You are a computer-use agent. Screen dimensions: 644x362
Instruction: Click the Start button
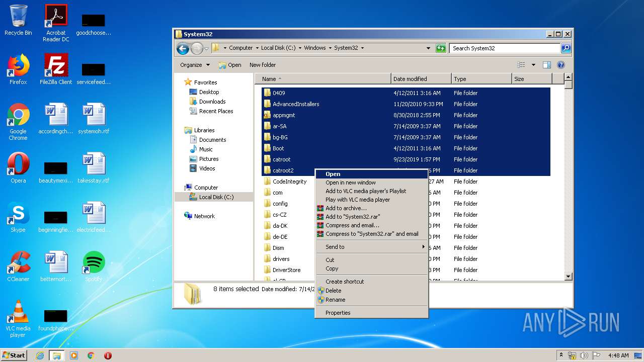[14, 355]
